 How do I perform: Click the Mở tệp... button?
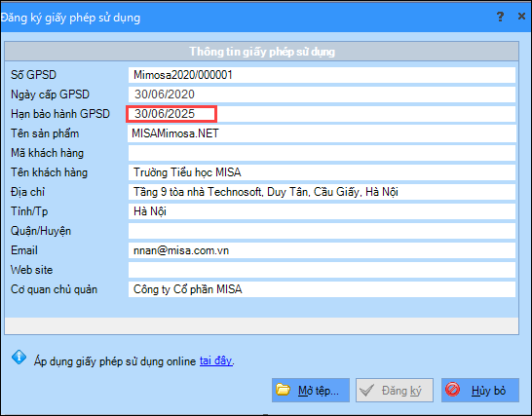point(311,391)
